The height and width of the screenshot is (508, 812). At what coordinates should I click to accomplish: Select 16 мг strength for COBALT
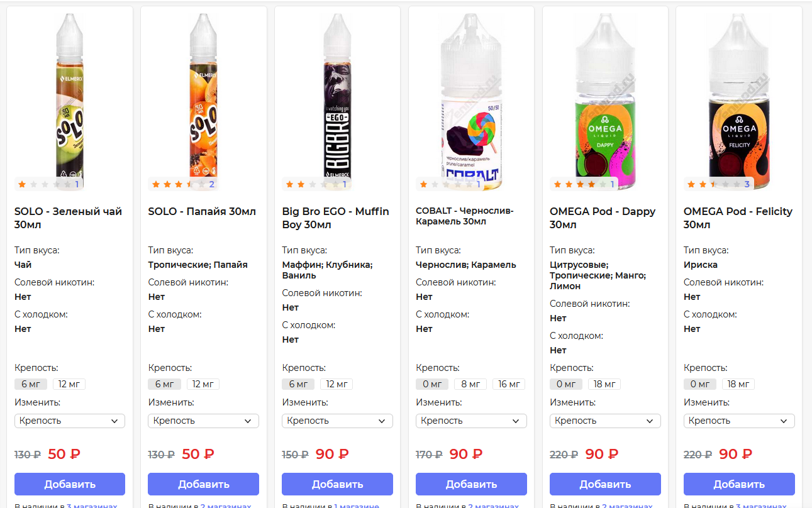coord(509,384)
